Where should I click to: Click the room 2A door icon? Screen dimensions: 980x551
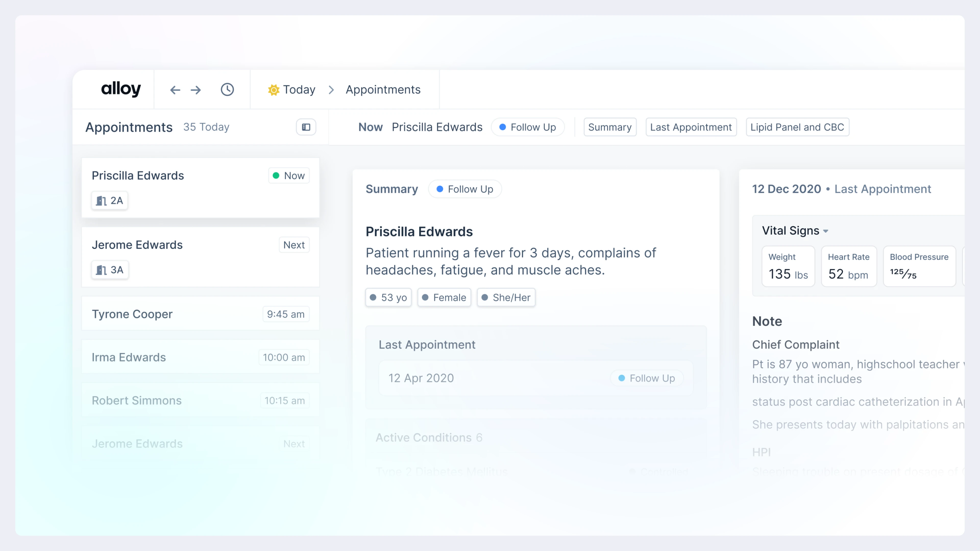coord(101,201)
